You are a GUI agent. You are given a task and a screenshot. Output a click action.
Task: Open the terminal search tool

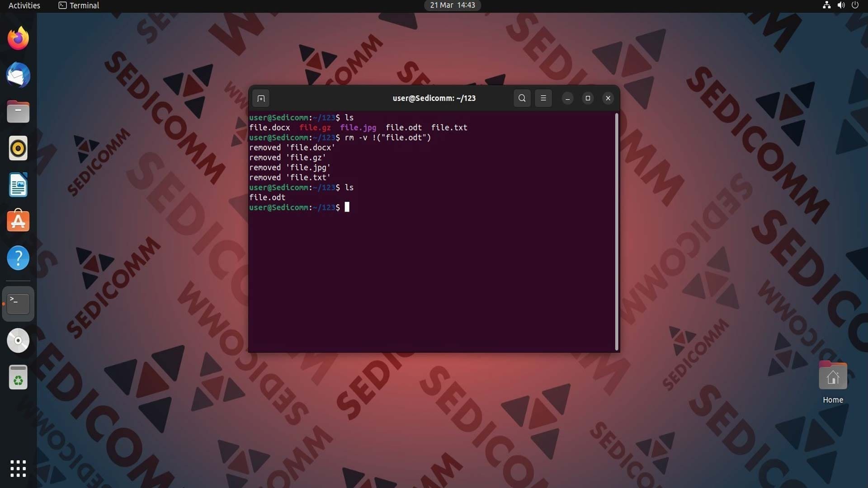(x=522, y=98)
